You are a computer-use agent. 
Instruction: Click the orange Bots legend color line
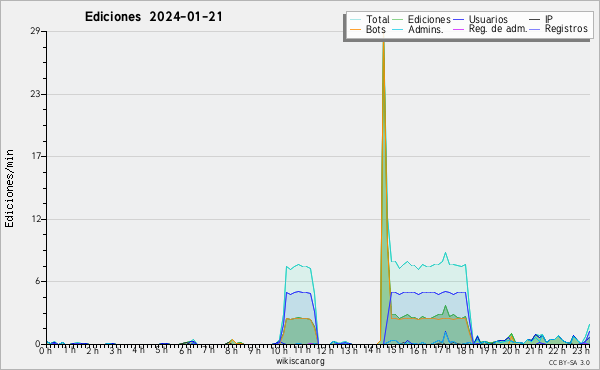[x=355, y=29]
